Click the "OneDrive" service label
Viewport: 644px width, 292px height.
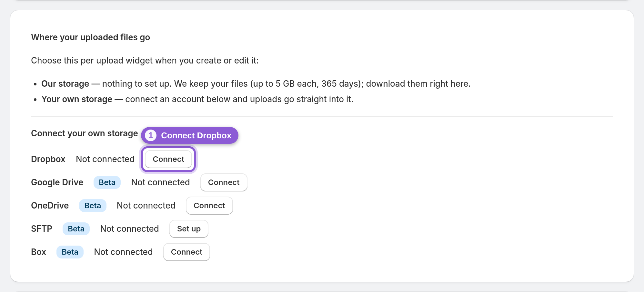coord(50,206)
